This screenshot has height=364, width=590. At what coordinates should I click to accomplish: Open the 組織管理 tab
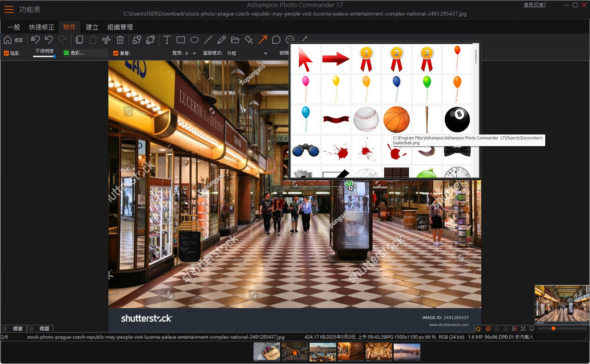coord(120,27)
